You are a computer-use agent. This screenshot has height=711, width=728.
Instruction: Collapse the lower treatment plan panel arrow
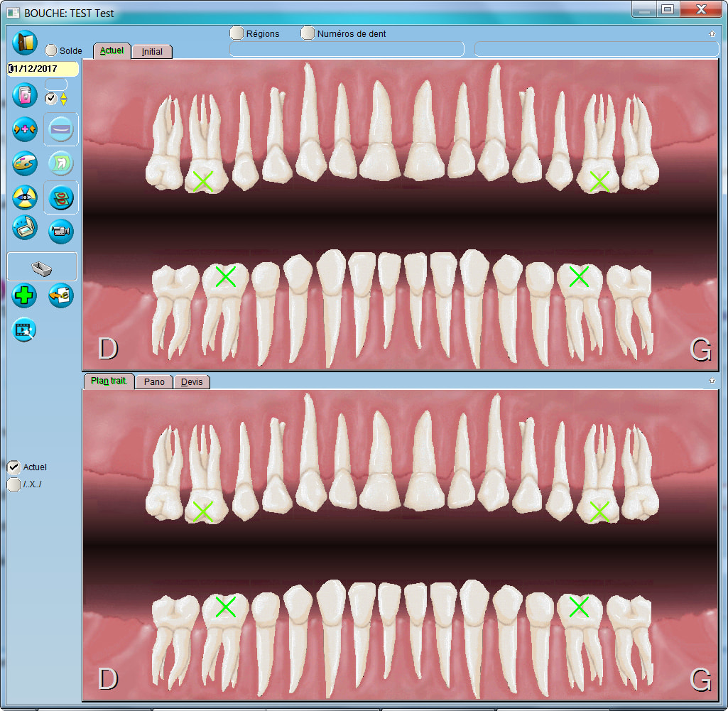[x=712, y=381]
